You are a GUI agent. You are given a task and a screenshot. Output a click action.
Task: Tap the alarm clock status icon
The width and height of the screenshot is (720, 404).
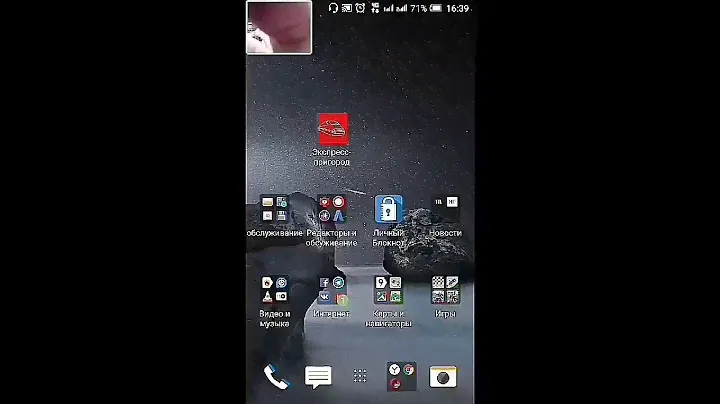(361, 8)
